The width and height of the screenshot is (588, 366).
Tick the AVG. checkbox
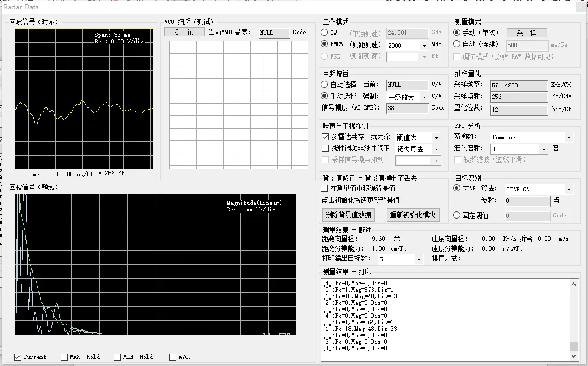point(173,357)
